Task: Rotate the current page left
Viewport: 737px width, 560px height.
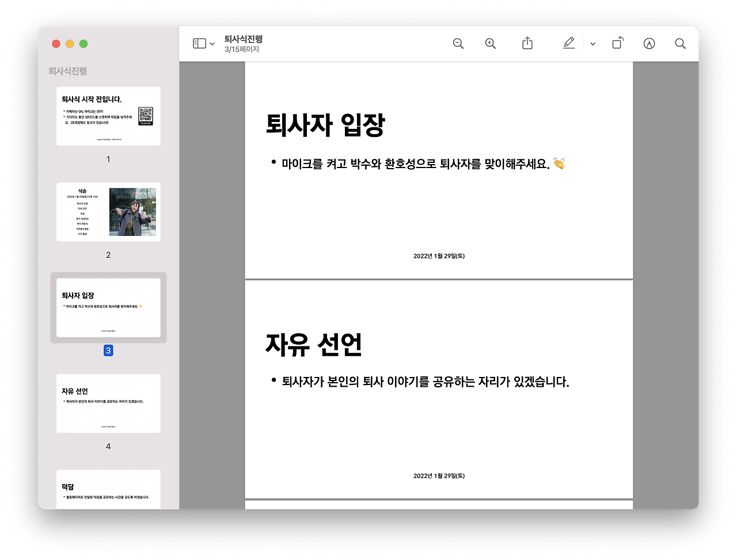Action: pos(617,43)
